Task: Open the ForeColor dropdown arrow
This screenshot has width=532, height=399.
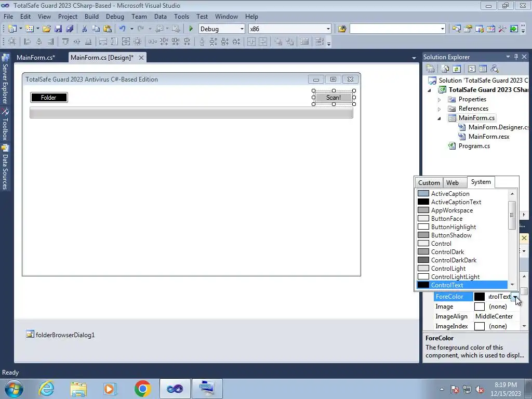Action: click(515, 297)
